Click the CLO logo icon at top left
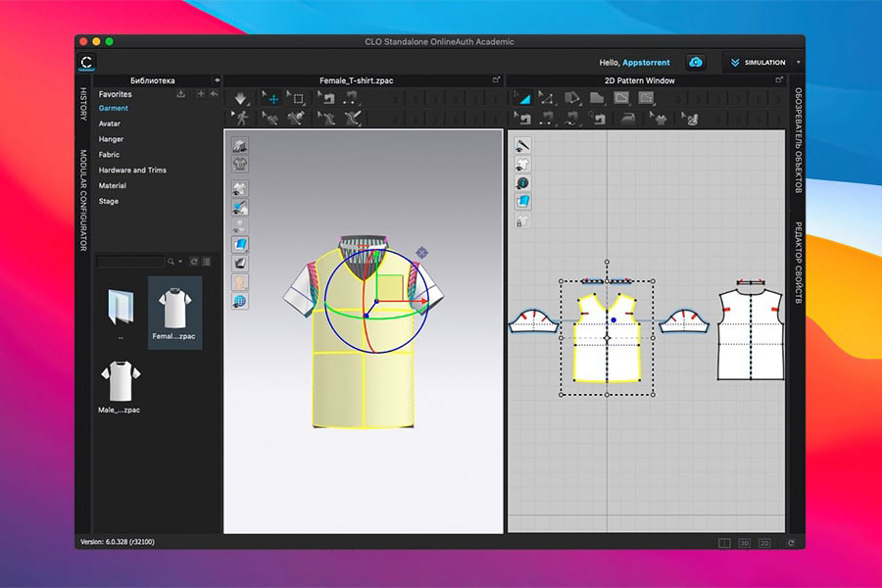This screenshot has height=588, width=882. 87,62
